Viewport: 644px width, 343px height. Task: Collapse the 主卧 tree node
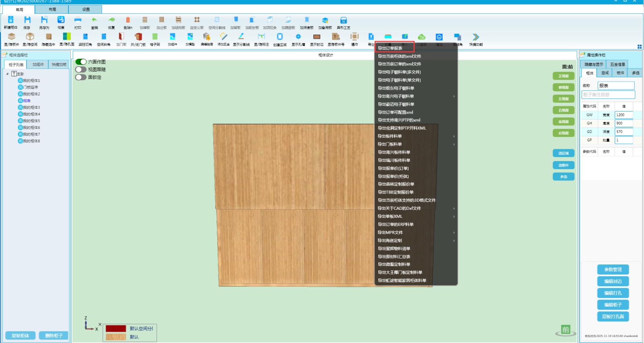pyautogui.click(x=7, y=74)
